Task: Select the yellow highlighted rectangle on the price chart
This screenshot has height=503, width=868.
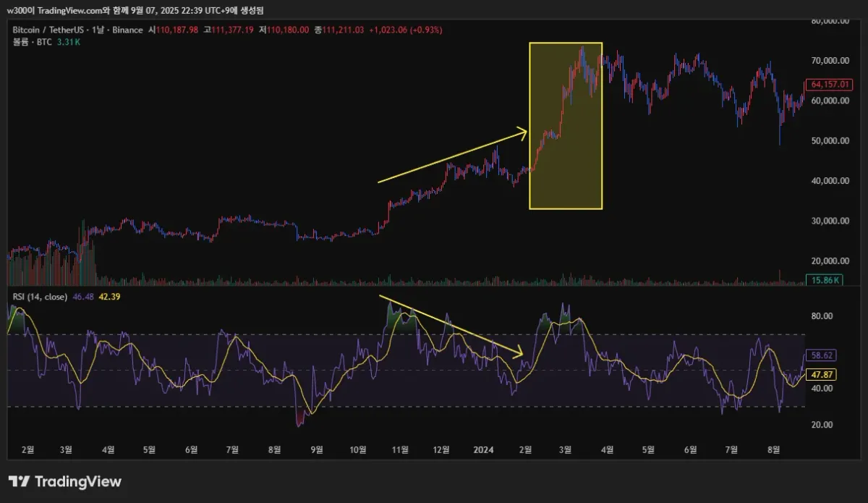Action: coord(566,126)
